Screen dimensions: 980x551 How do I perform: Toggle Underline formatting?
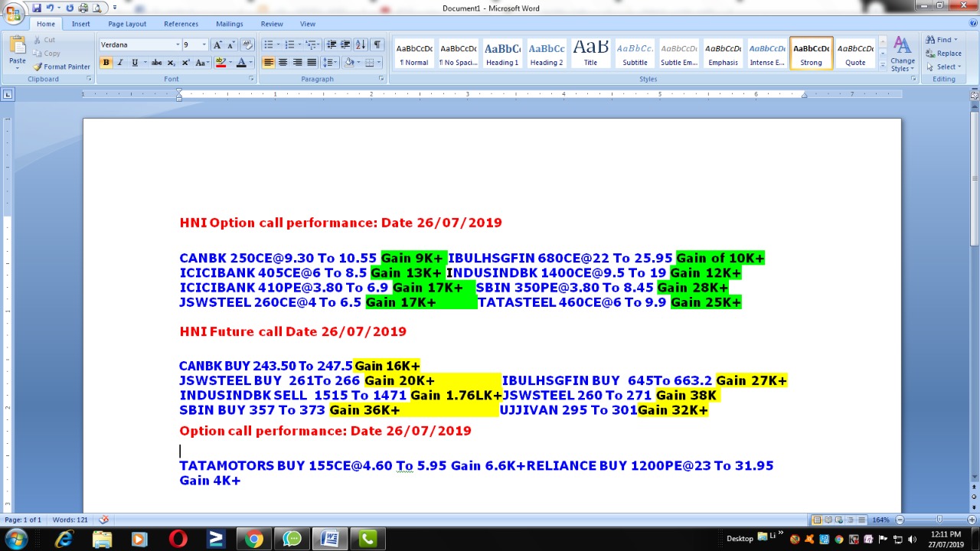click(135, 63)
